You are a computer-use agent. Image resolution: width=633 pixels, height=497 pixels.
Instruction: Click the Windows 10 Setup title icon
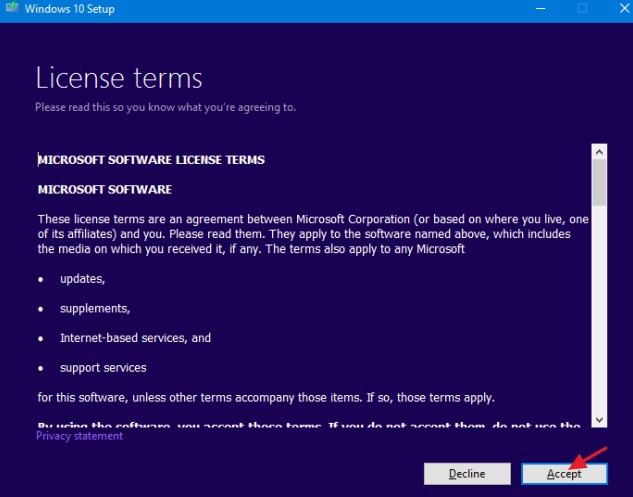click(12, 8)
